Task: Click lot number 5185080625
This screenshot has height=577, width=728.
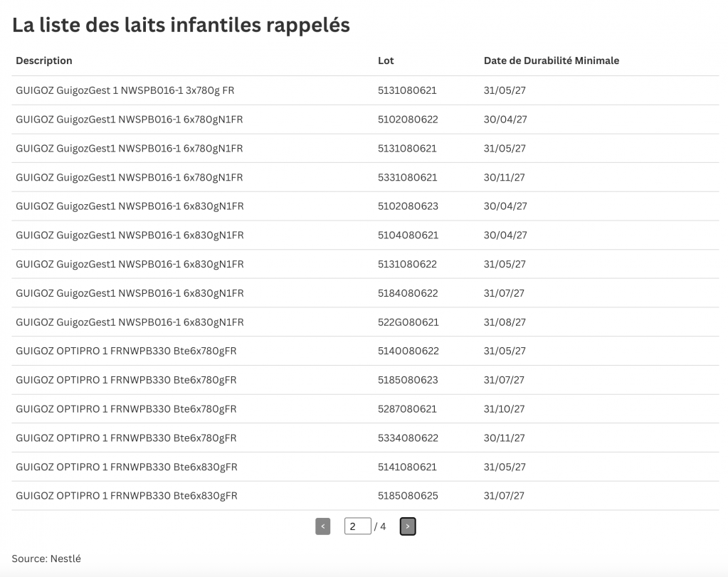Action: [x=408, y=496]
